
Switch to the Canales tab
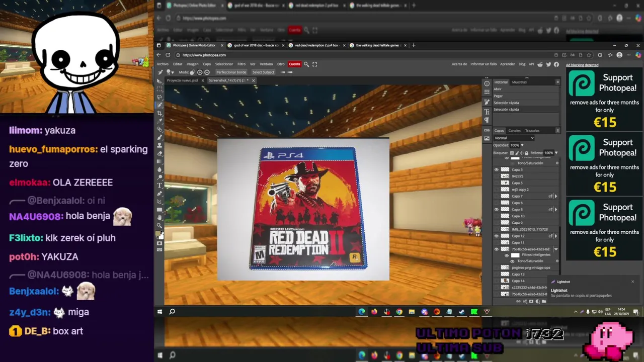tap(515, 131)
